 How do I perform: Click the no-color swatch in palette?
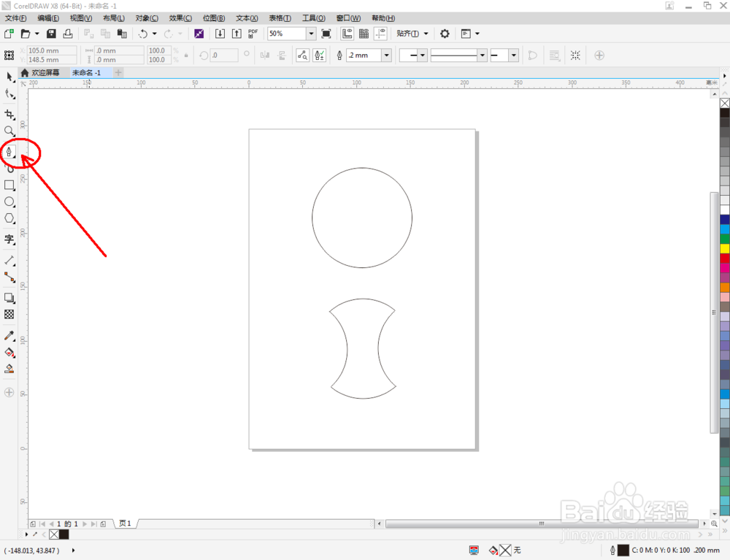click(x=725, y=103)
